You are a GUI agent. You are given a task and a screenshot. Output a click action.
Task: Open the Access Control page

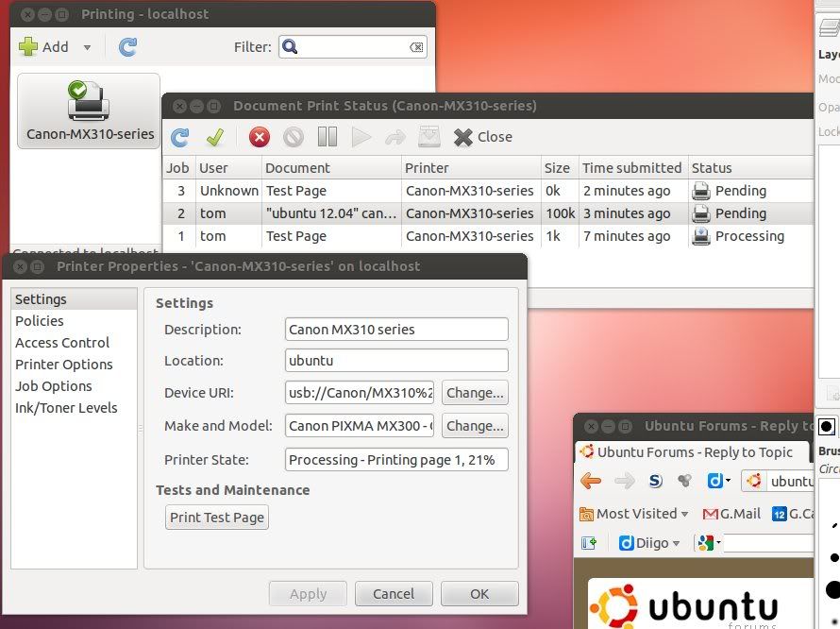74,343
